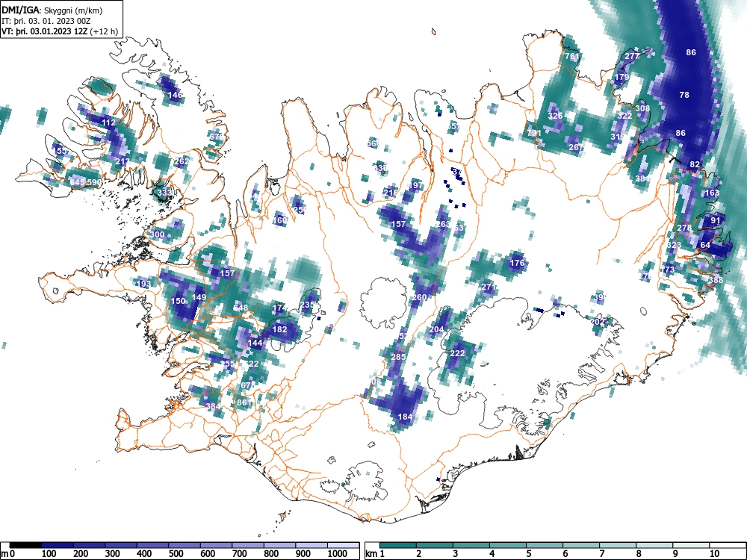Click the 'm' unit label in the legend

[x=4, y=554]
